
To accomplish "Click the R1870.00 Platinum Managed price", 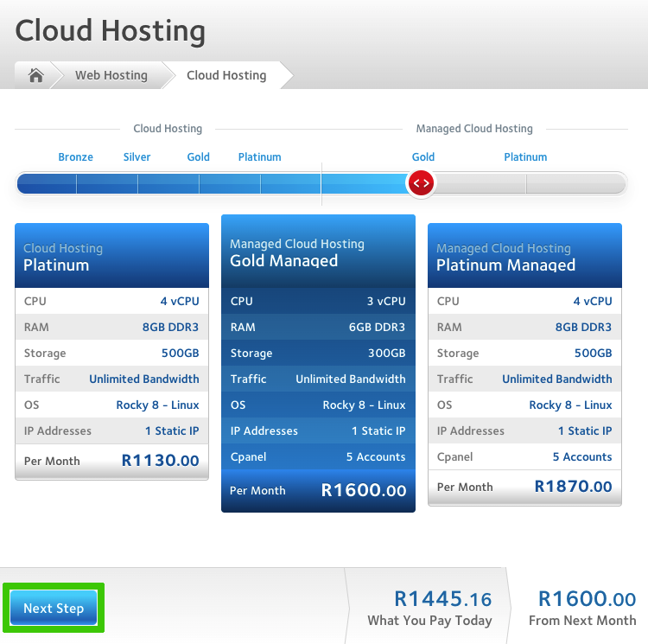I will click(573, 486).
